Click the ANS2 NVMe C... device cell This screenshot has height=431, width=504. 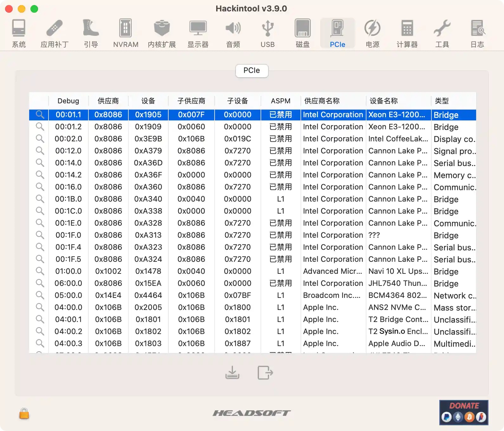click(398, 307)
